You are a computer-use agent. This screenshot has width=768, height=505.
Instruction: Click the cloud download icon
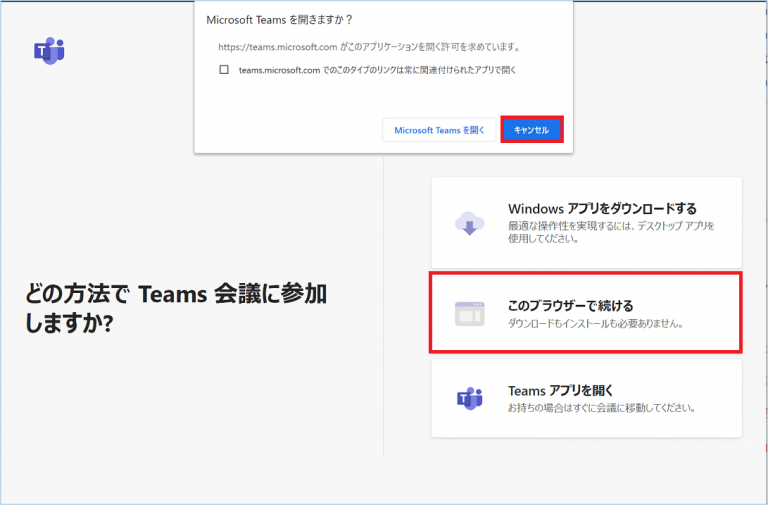(469, 224)
